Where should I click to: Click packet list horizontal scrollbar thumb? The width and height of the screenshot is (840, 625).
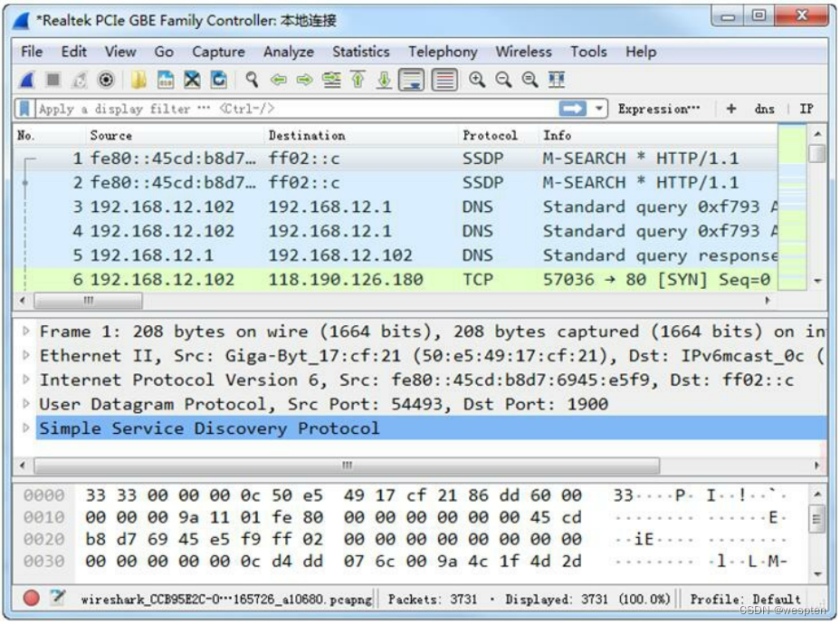click(x=89, y=301)
